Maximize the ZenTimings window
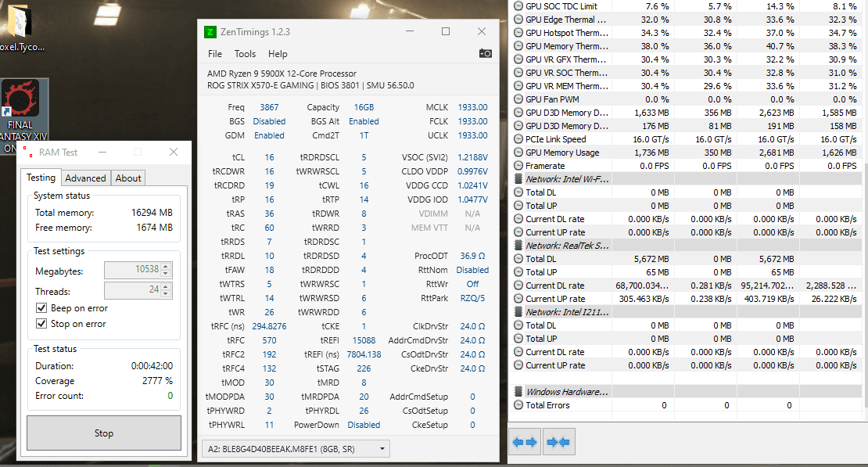 point(446,31)
